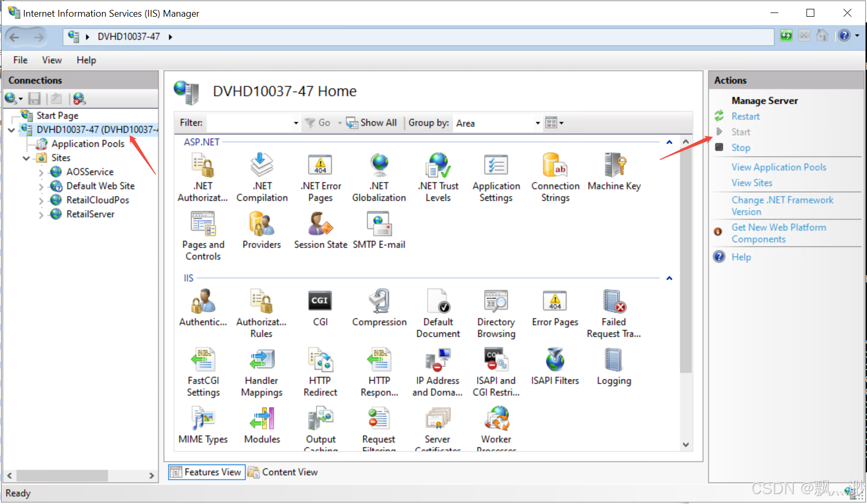Open IP Address and Domain Restrictions
The image size is (867, 504).
[x=438, y=373]
